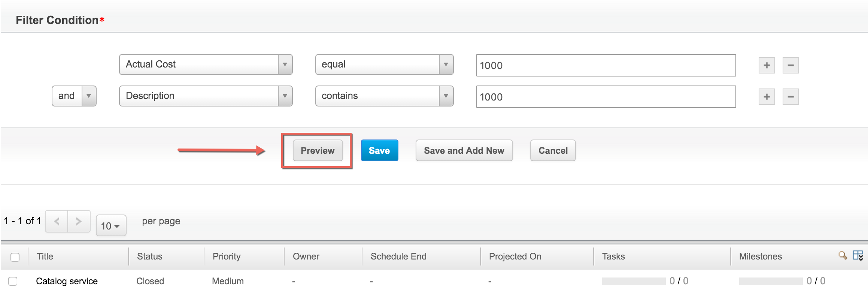Check the Catalog service row checkbox
Image resolution: width=868 pixels, height=291 pixels.
[14, 281]
